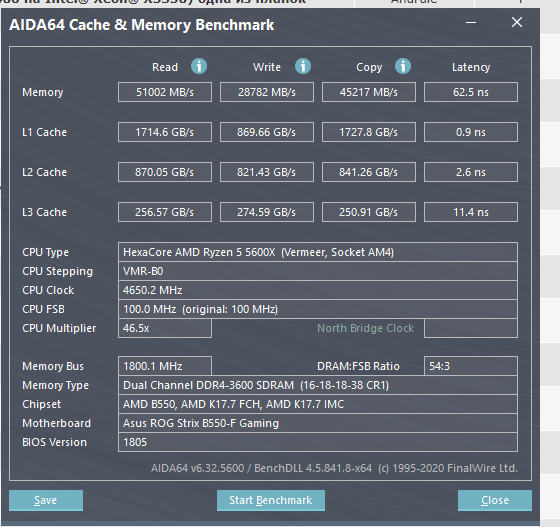This screenshot has width=560, height=527.
Task: Click L2 Cache Latency value 2.6 ns
Action: 471,172
